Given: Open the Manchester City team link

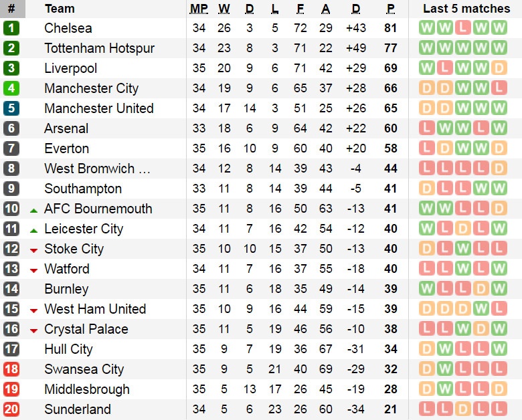Looking at the screenshot, I should 91,88.
